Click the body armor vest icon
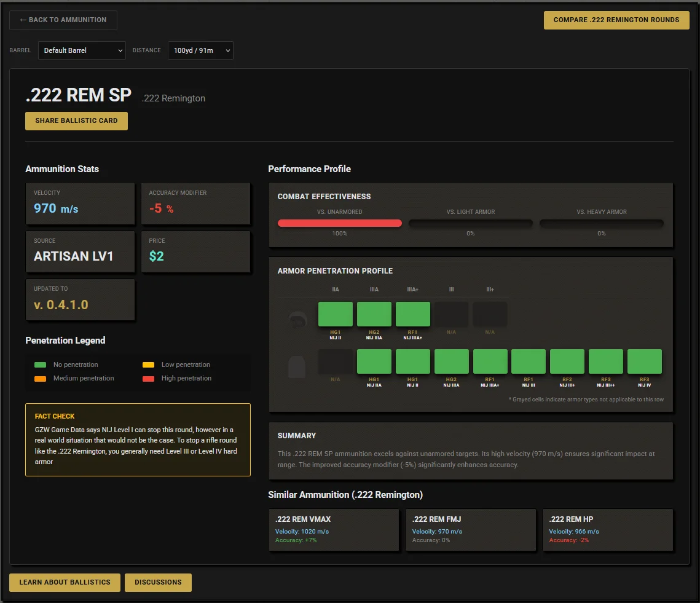This screenshot has height=603, width=700. click(297, 367)
